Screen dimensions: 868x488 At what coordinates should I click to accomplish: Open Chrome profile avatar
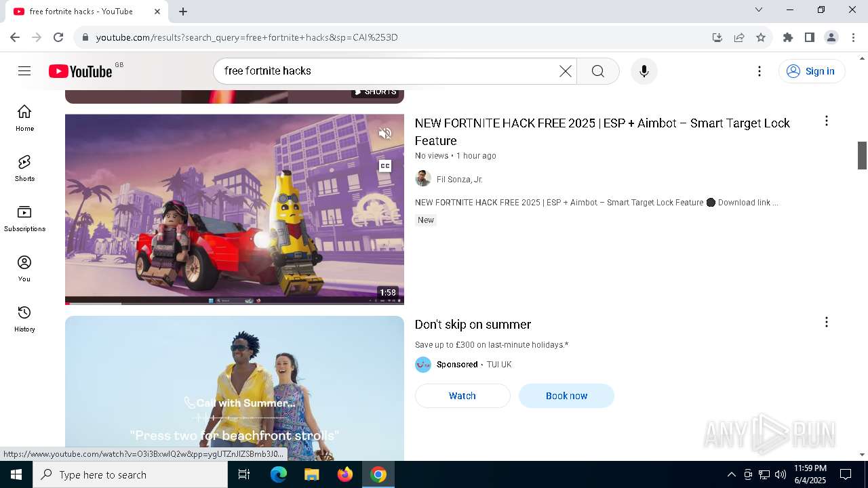coord(831,37)
